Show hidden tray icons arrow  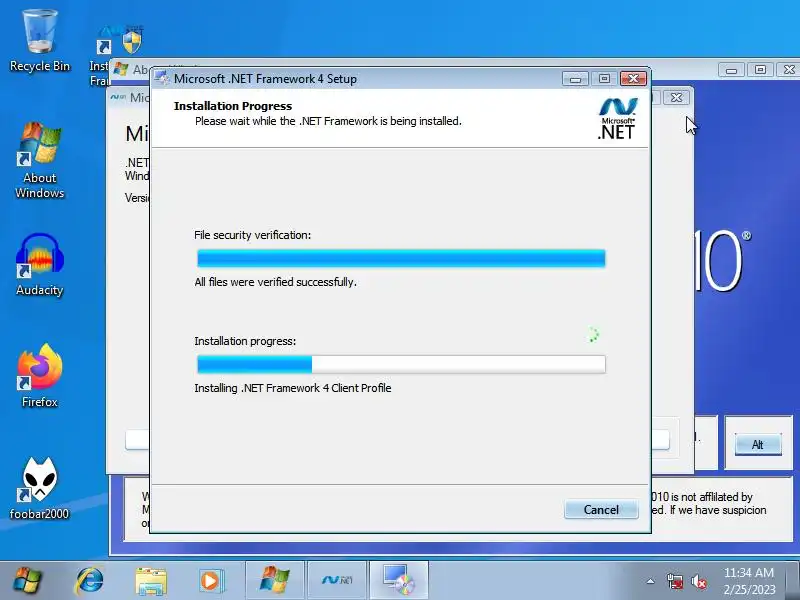click(651, 581)
